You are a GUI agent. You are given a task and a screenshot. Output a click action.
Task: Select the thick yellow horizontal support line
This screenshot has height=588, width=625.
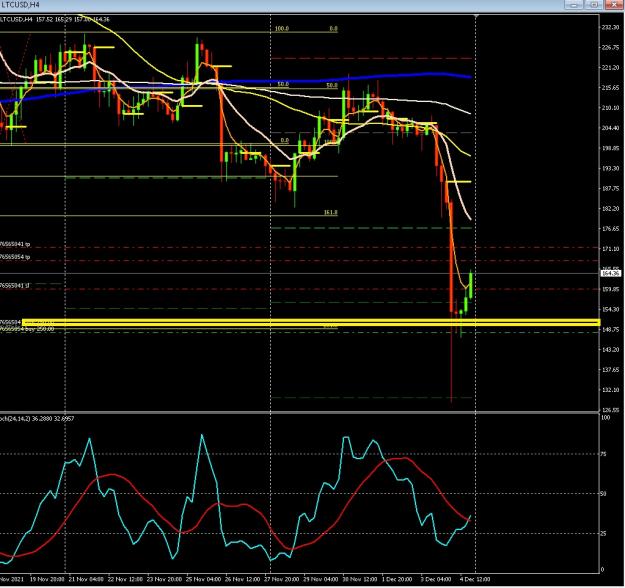coord(311,322)
